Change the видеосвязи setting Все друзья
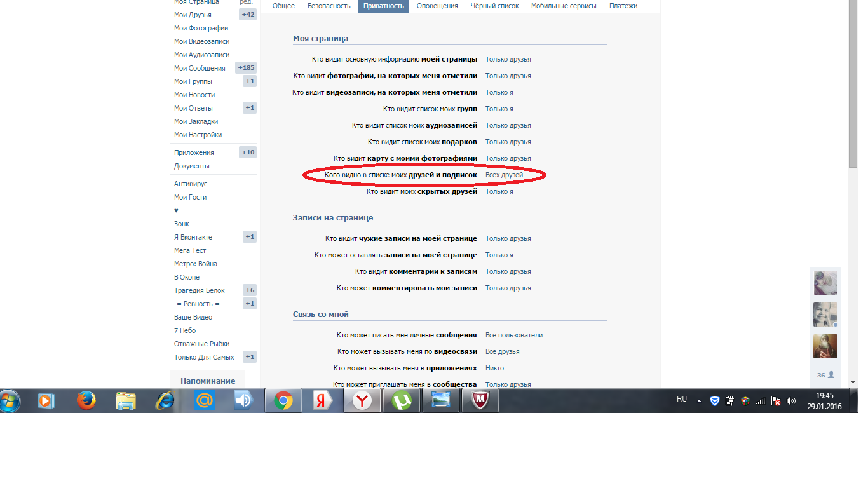This screenshot has height=488, width=868. pyautogui.click(x=503, y=351)
